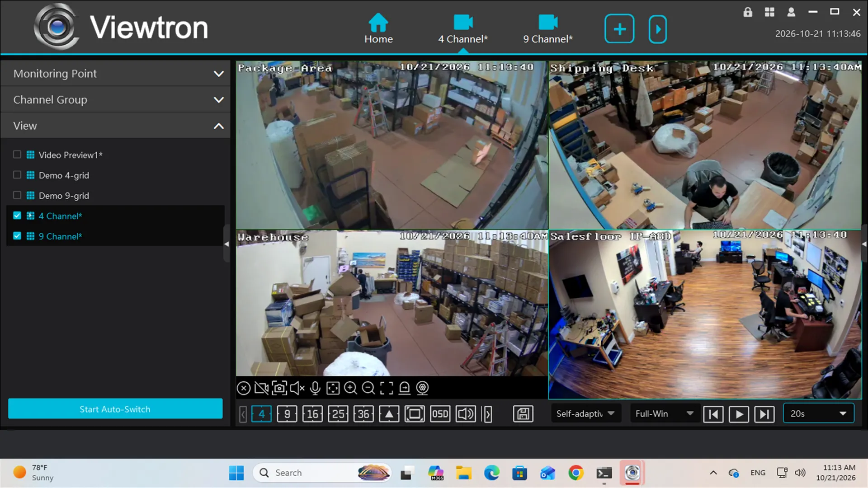The image size is (868, 488).
Task: Open the round webcam settings icon
Action: (422, 388)
